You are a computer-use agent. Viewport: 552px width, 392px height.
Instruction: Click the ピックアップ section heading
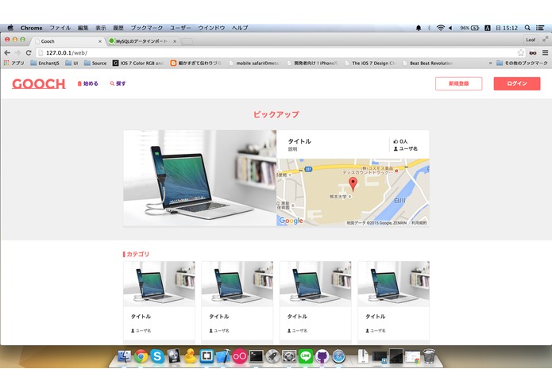pyautogui.click(x=276, y=114)
